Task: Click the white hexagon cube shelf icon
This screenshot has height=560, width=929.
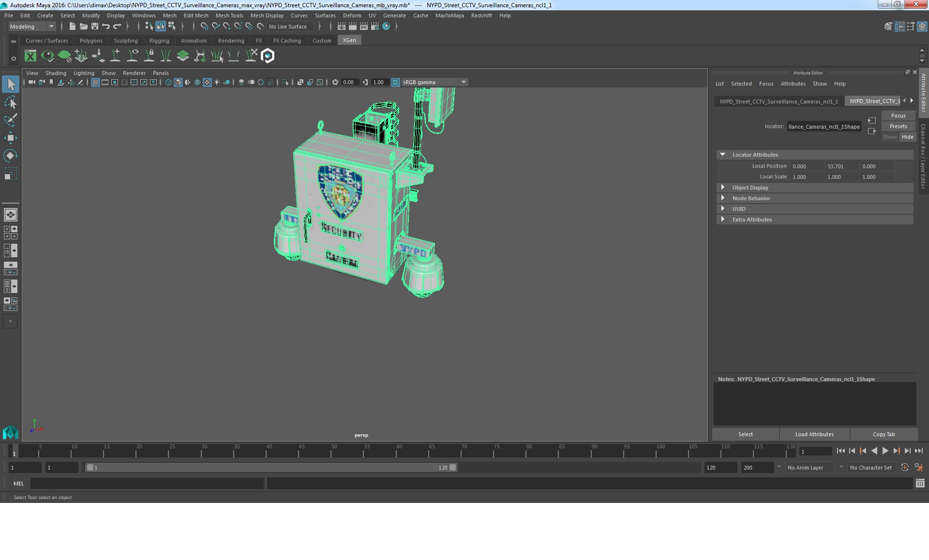Action: 268,56
